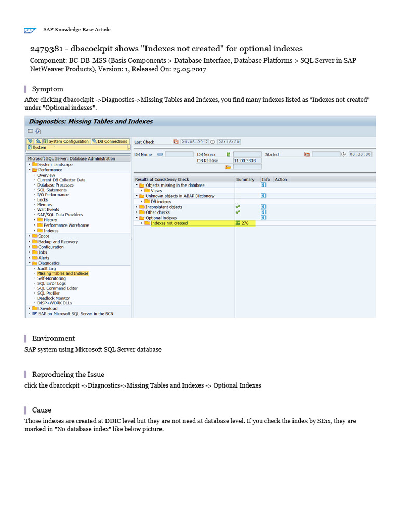Open info icon for Objects missing in database
399x532 pixels.
[x=263, y=185]
